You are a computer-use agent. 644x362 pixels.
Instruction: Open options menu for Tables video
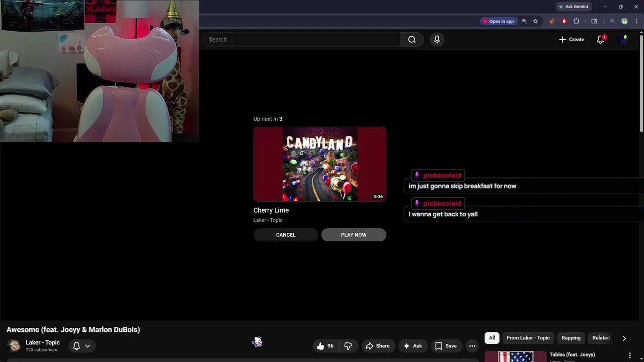[x=630, y=355]
